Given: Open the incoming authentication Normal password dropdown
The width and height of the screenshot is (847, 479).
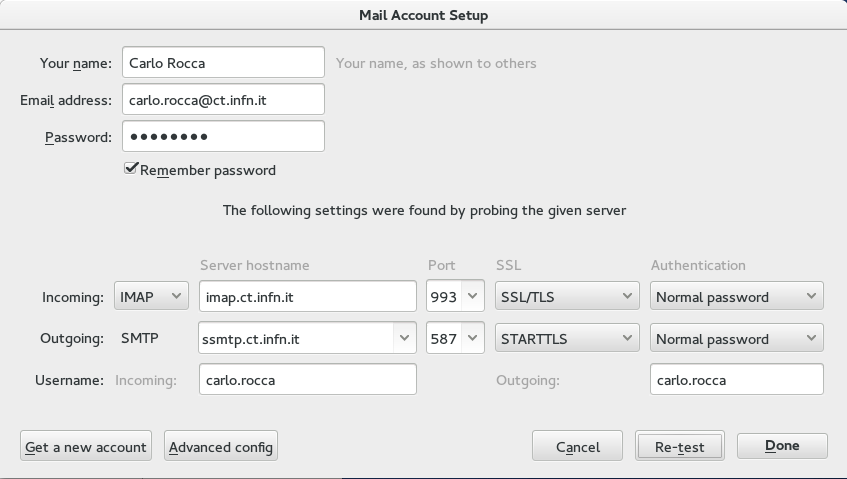Looking at the screenshot, I should tap(737, 296).
